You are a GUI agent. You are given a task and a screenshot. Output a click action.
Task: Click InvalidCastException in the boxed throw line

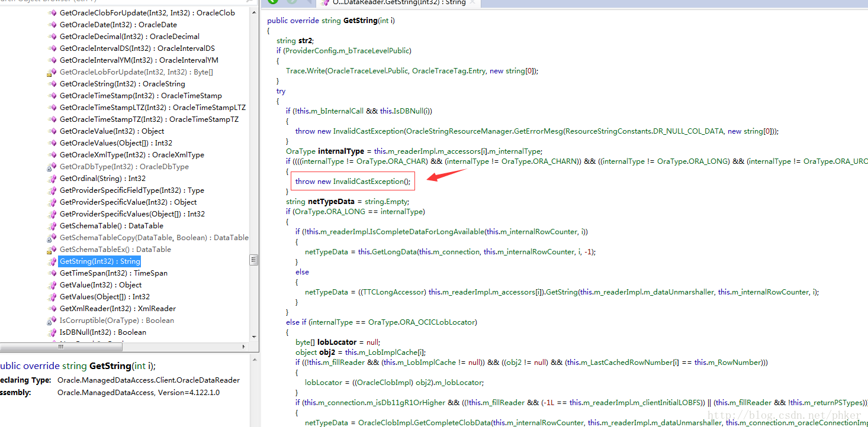tap(368, 182)
